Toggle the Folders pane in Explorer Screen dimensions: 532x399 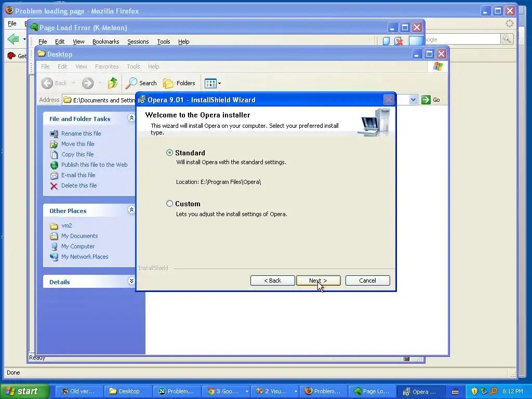[179, 83]
